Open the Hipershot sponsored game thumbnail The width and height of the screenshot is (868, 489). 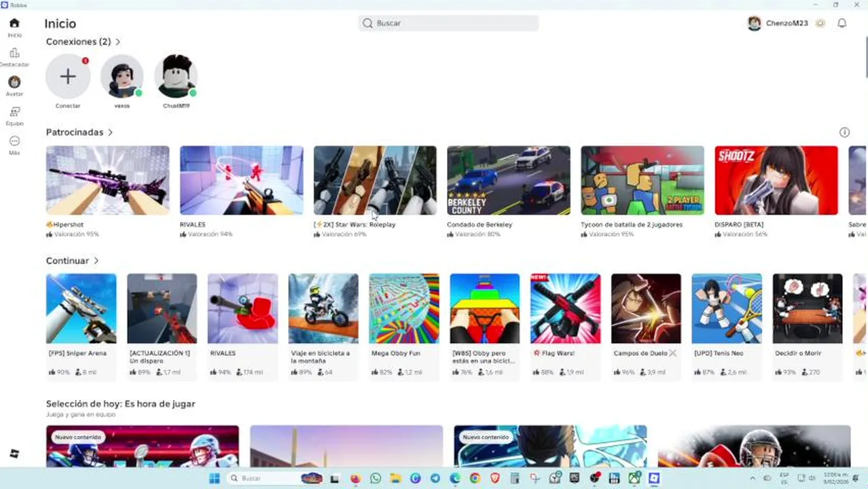click(107, 180)
